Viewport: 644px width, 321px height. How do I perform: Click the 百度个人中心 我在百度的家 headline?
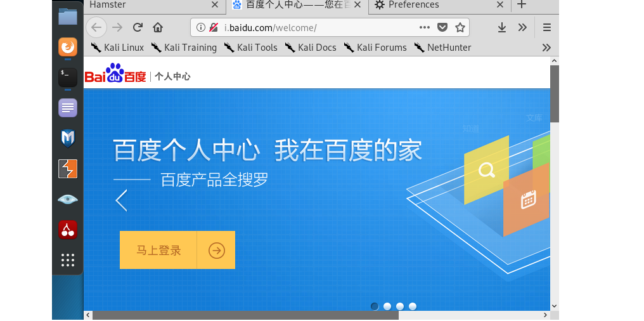267,150
